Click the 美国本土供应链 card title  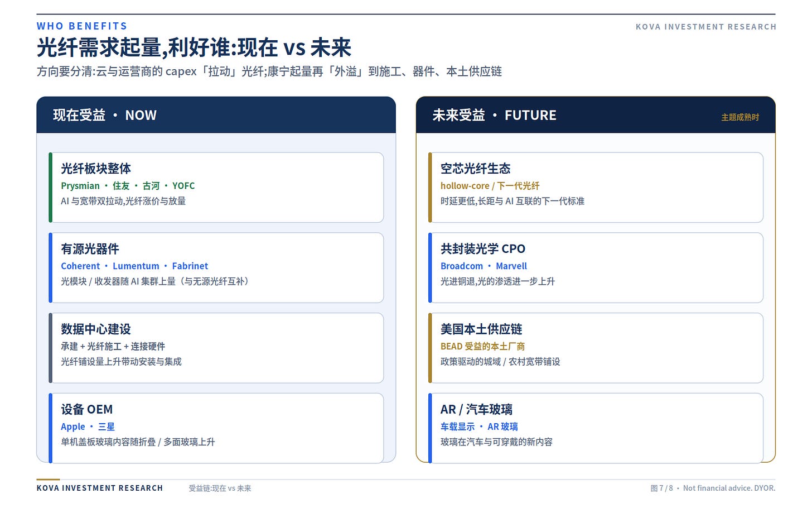[481, 329]
